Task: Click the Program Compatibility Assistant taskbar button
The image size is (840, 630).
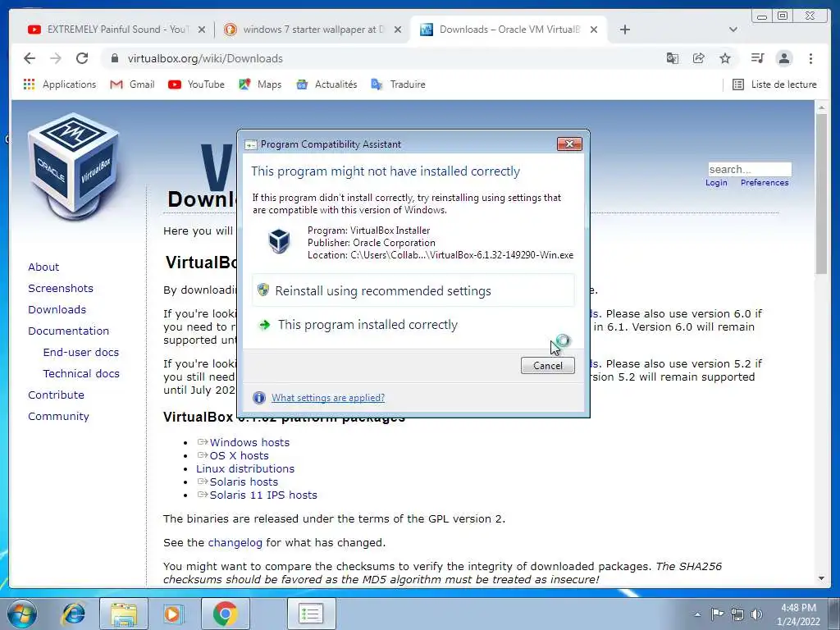Action: point(311,614)
